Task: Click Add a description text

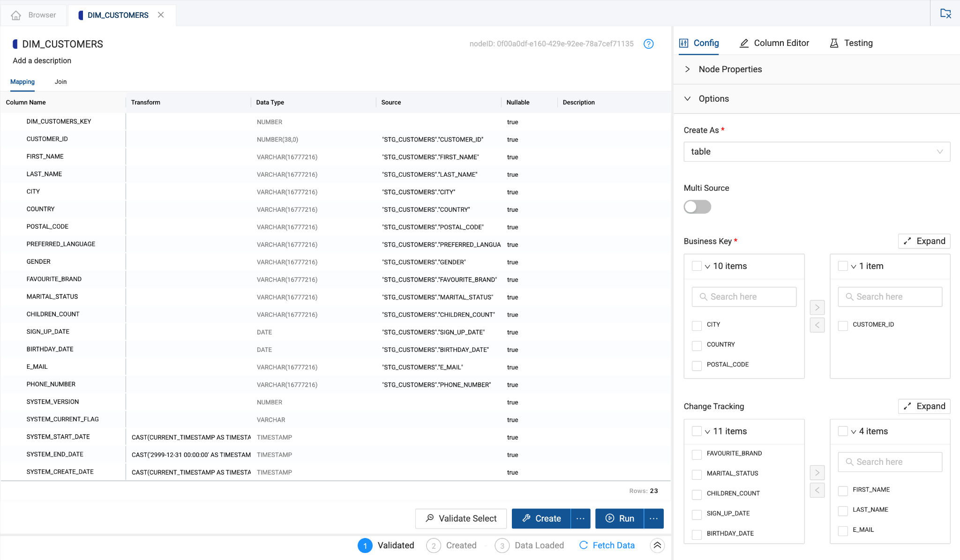Action: [42, 60]
